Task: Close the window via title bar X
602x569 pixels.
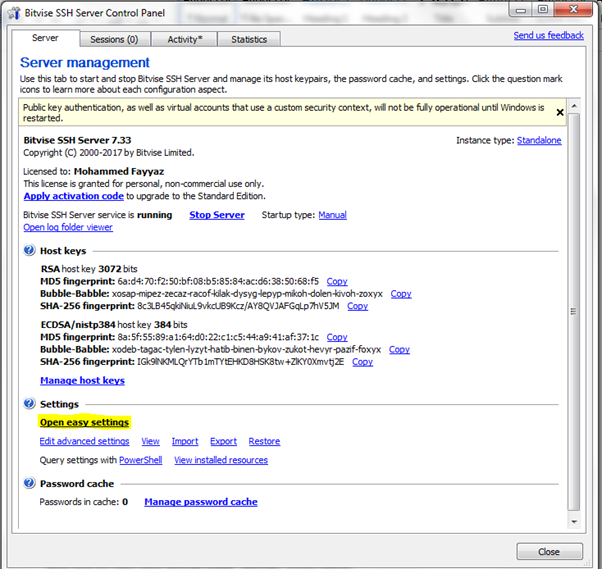Action: (574, 10)
